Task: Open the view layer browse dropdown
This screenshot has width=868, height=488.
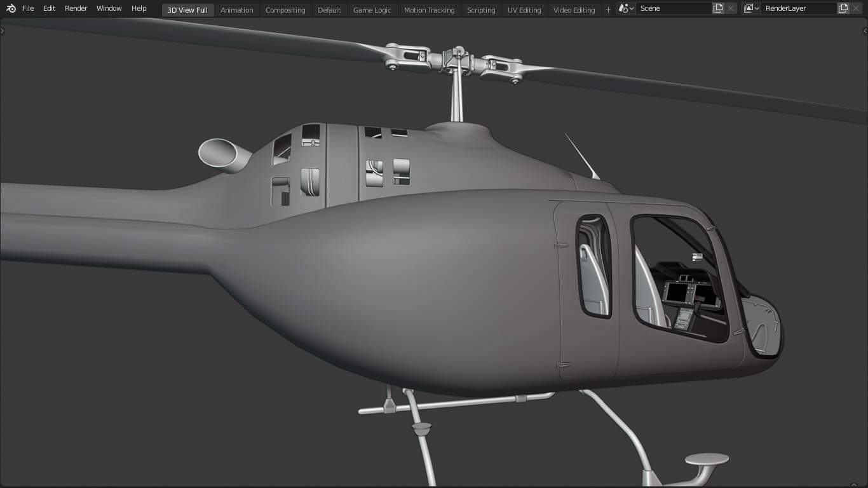Action: pos(752,8)
